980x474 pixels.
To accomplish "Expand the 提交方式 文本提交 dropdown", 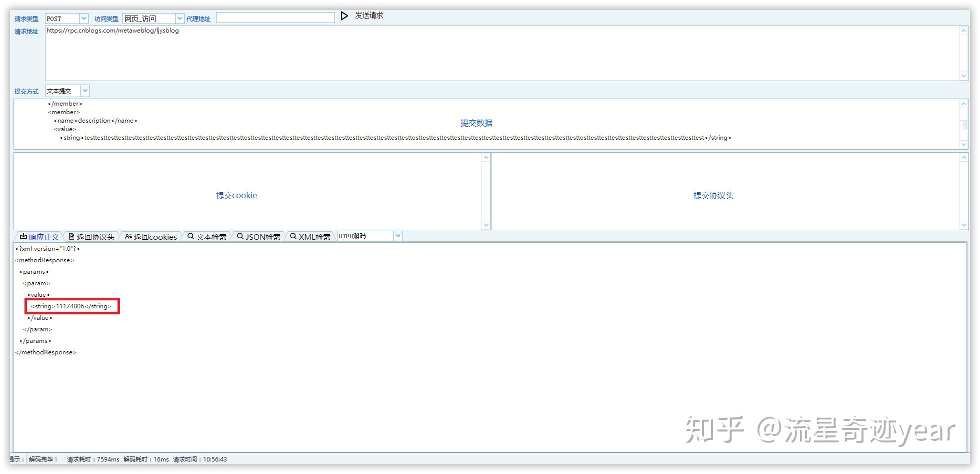I will coord(84,91).
